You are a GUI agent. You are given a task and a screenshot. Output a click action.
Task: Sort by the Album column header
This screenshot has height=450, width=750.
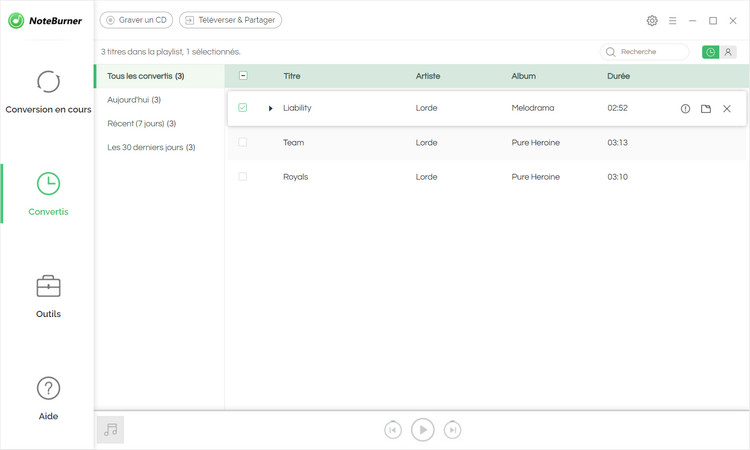(x=523, y=76)
